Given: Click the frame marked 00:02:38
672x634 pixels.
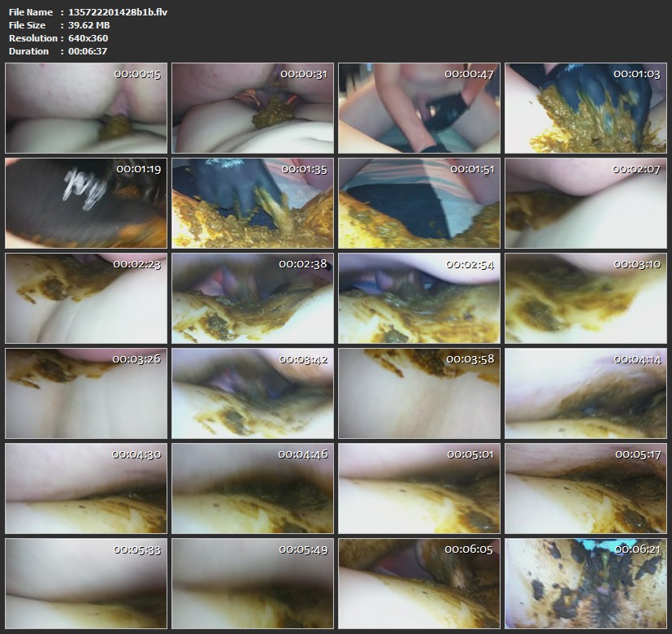Looking at the screenshot, I should click(x=252, y=298).
